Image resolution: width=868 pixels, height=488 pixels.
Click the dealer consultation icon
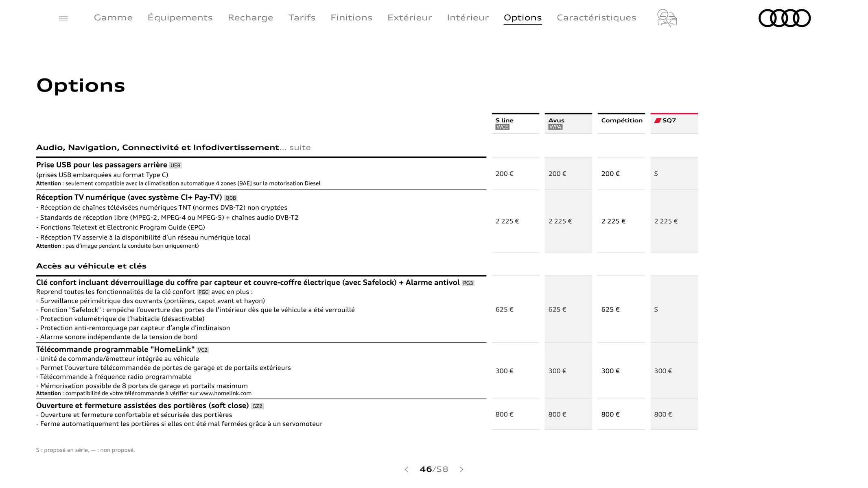tap(667, 18)
